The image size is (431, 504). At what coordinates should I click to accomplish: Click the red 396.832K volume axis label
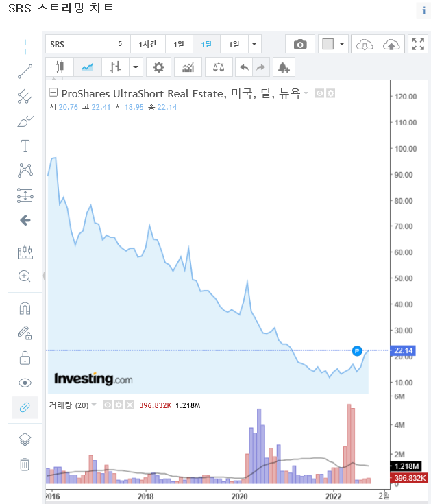[409, 478]
